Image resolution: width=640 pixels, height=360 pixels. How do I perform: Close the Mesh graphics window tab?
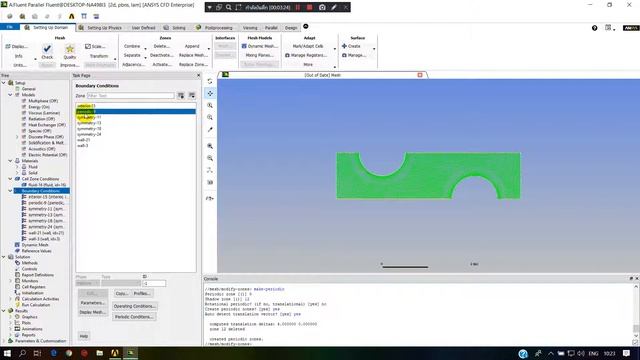420,75
